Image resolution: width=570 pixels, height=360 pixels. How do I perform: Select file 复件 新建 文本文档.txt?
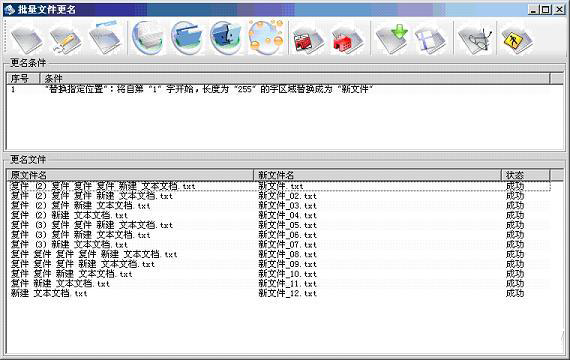60,284
